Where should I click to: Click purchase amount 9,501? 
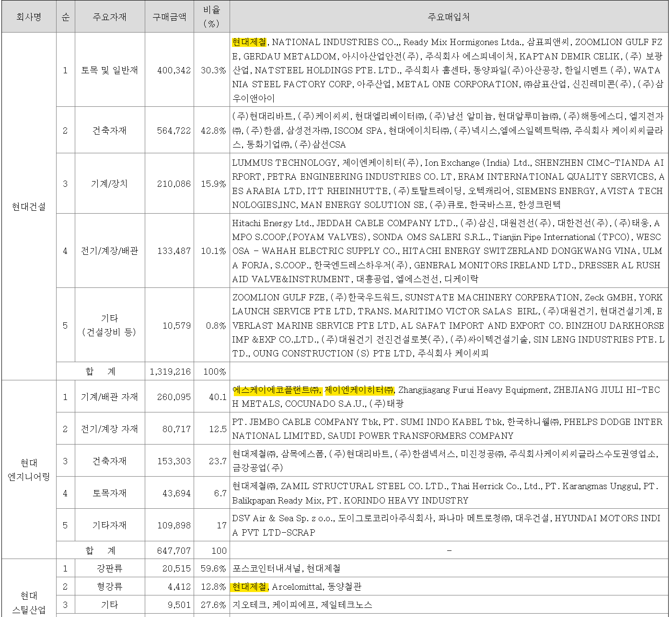pyautogui.click(x=179, y=605)
